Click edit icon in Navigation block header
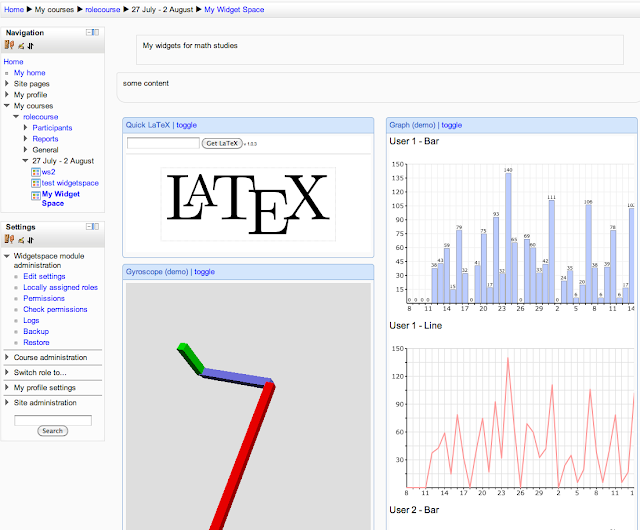 (21, 46)
